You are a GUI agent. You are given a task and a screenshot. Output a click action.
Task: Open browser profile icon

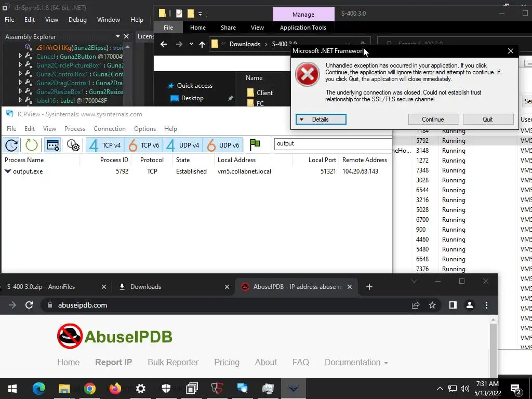470,305
